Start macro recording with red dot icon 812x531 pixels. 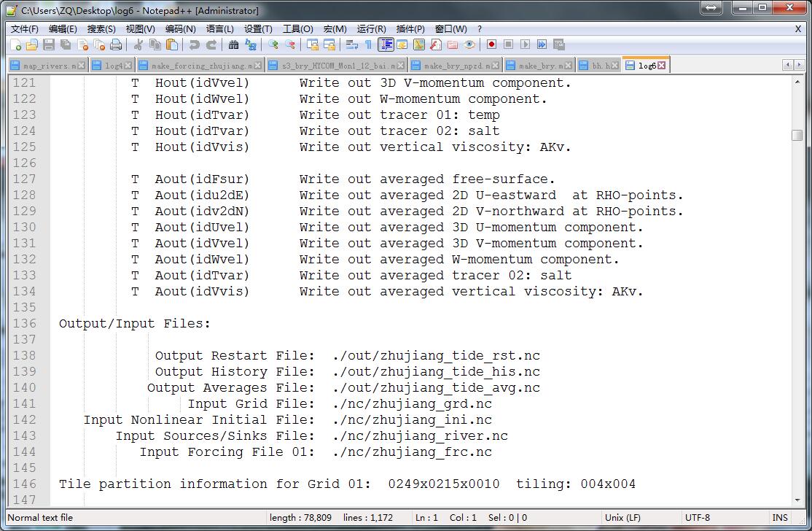click(492, 44)
